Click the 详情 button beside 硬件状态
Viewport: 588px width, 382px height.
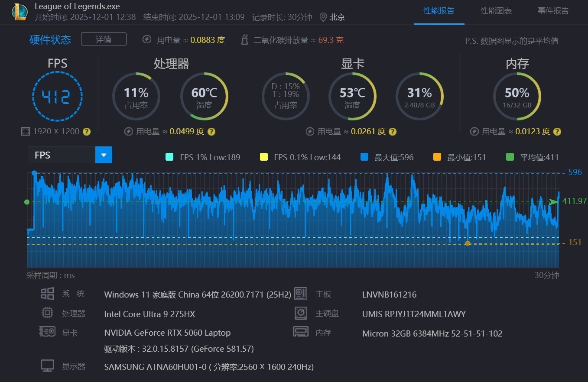click(104, 39)
